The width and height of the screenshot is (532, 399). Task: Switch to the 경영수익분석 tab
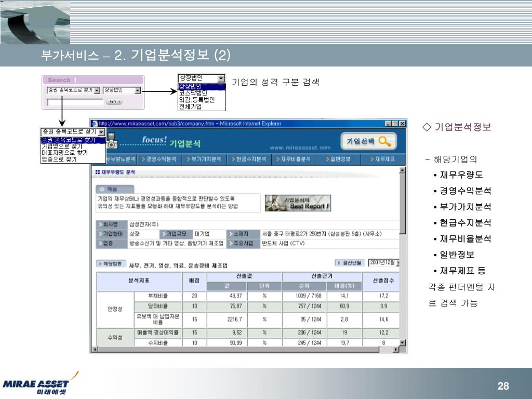coord(159,159)
